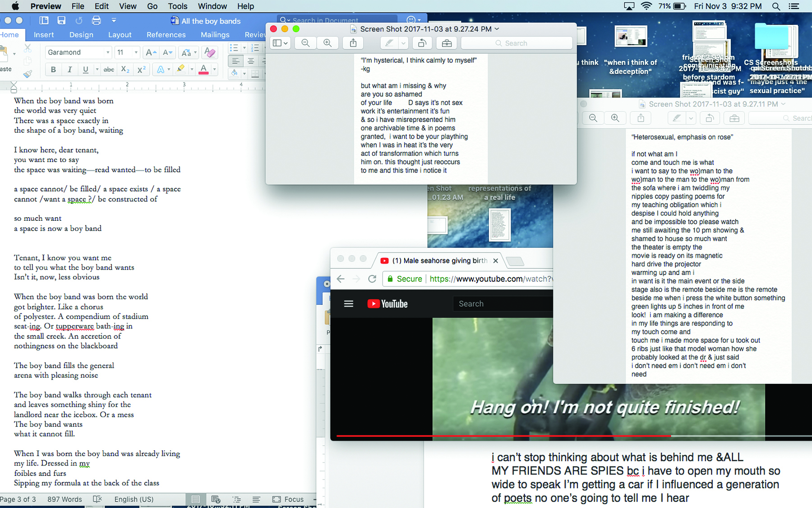Click the Copy icon in Word's clipboard group

pyautogui.click(x=28, y=61)
